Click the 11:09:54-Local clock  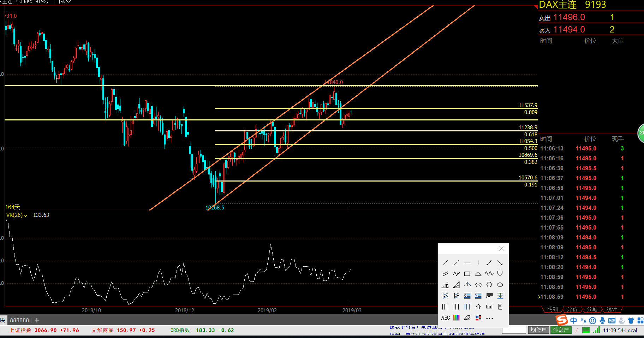pos(620,330)
